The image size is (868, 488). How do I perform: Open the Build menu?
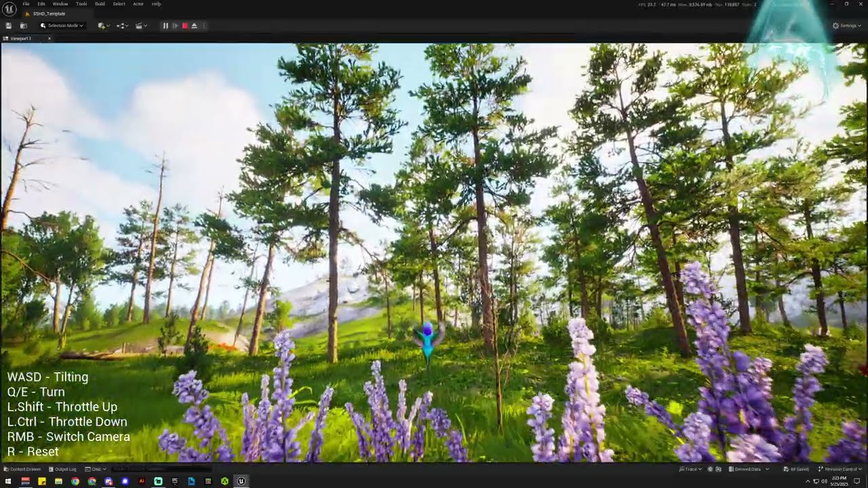100,4
